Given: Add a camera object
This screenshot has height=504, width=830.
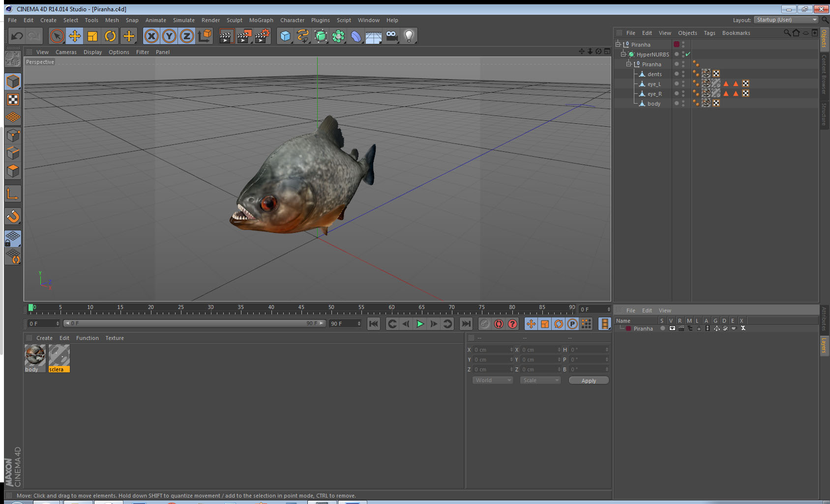Looking at the screenshot, I should pyautogui.click(x=391, y=36).
